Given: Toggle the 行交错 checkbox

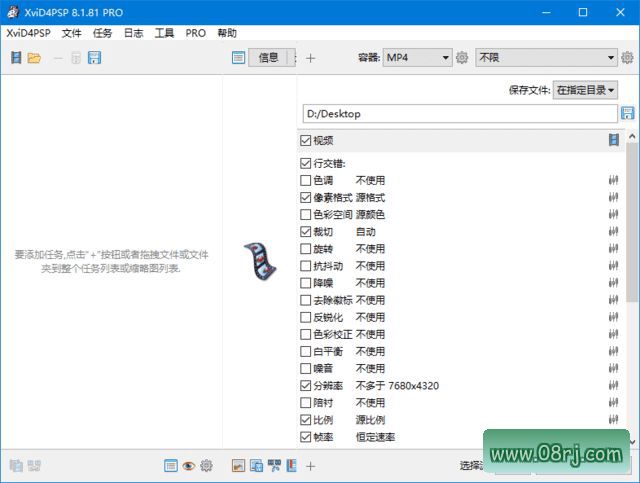Looking at the screenshot, I should coord(305,163).
